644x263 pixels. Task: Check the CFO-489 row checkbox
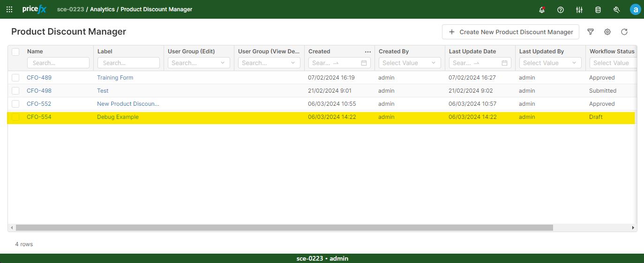coord(15,78)
